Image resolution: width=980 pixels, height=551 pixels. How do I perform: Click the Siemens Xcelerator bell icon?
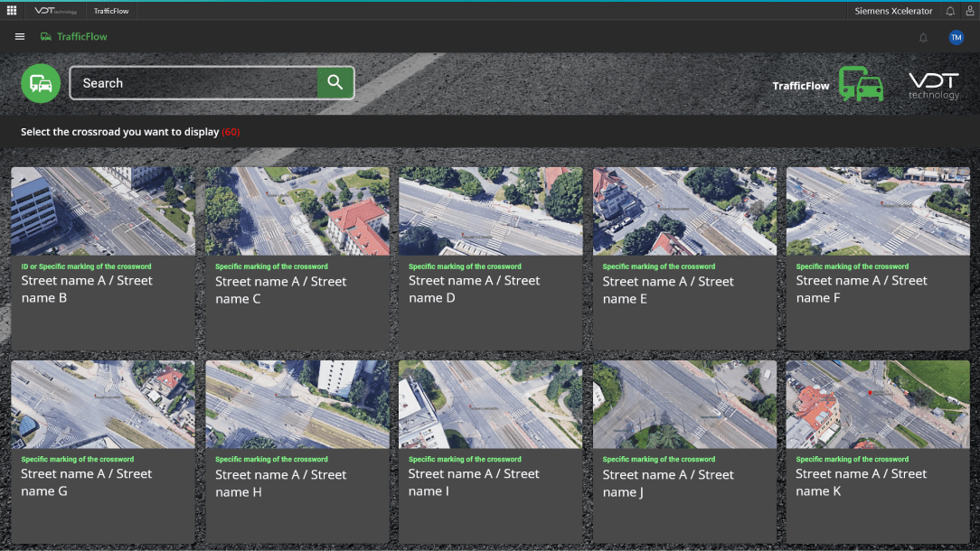(x=950, y=11)
